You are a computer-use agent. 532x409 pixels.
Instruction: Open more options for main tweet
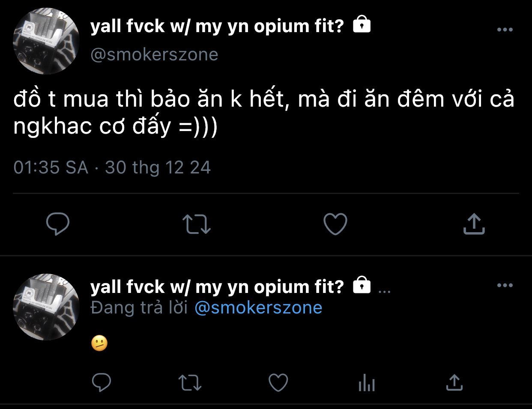[505, 30]
